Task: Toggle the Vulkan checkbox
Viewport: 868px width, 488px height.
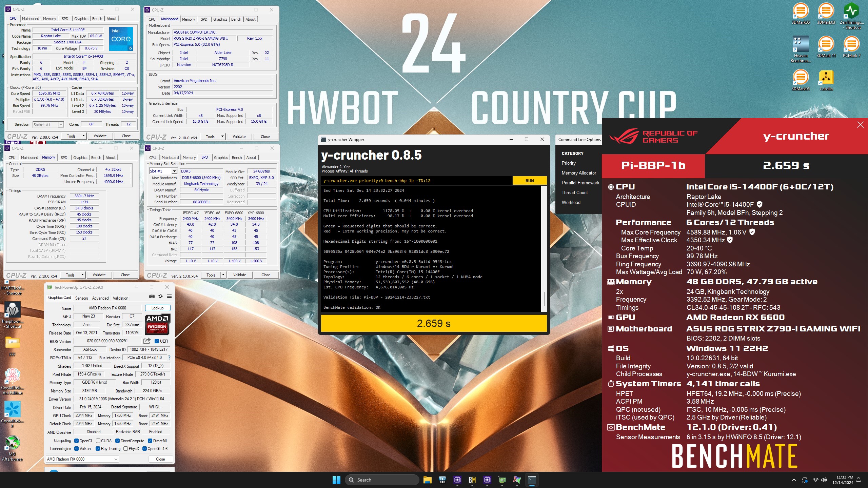Action: click(x=76, y=449)
